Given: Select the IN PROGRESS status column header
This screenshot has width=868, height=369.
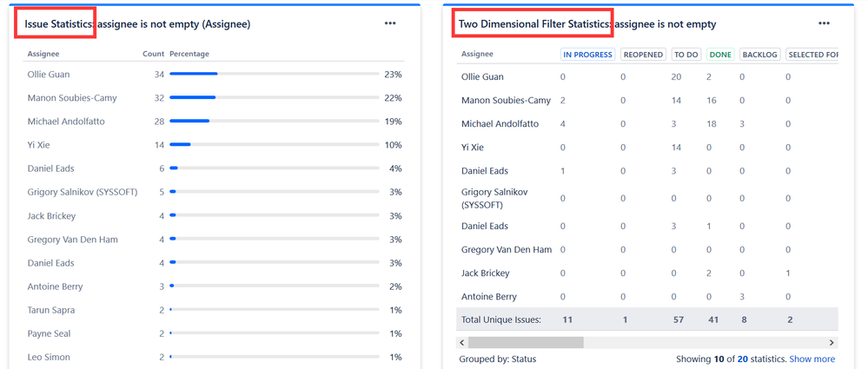Looking at the screenshot, I should click(x=588, y=54).
